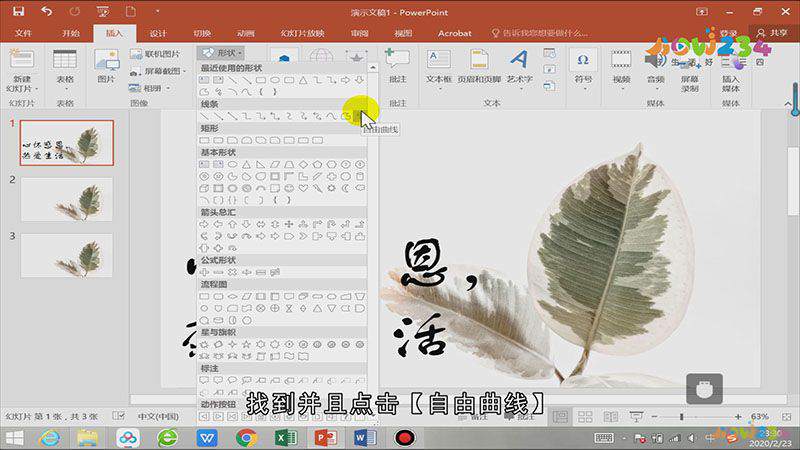Open the 切换 Transitions tab

tap(202, 33)
